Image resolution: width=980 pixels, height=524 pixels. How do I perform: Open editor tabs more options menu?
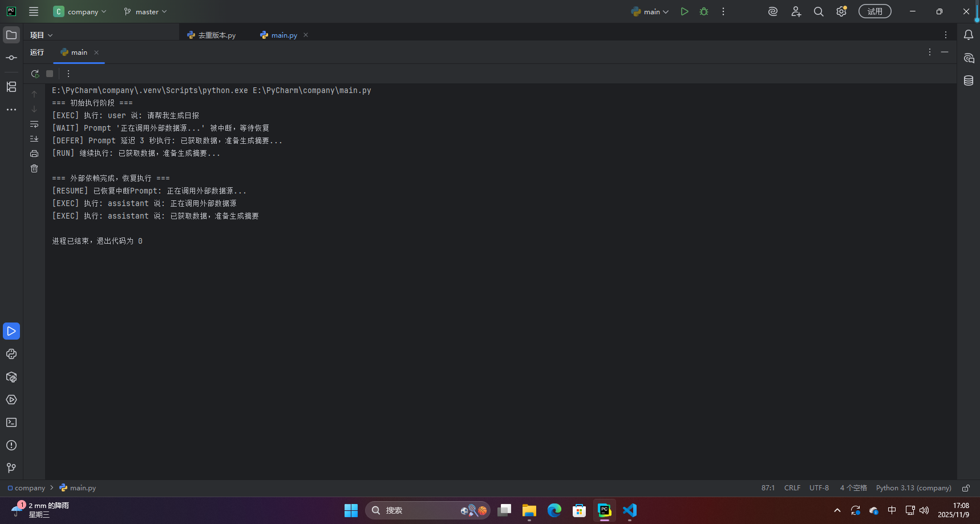coord(946,35)
